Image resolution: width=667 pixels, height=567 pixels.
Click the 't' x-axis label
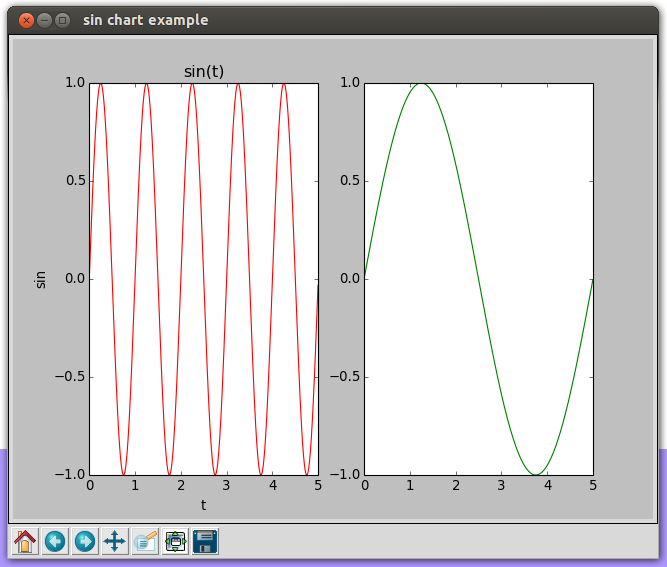[x=203, y=505]
